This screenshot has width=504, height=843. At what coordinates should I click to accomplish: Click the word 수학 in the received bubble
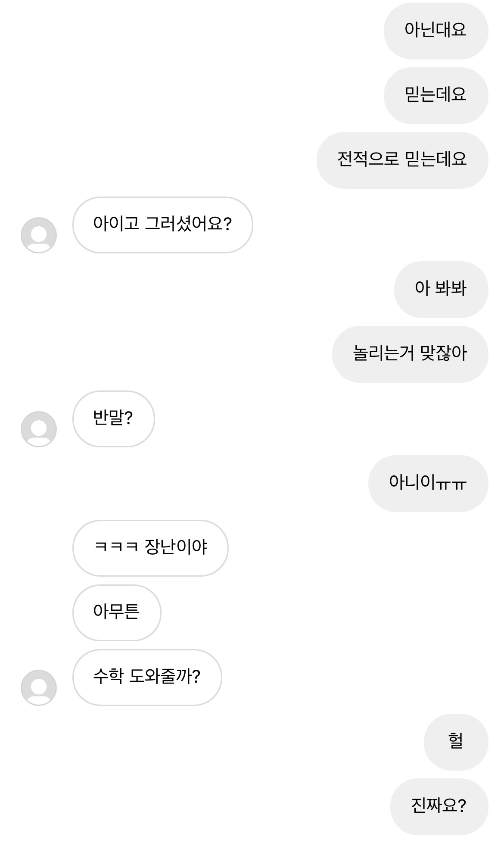point(108,677)
